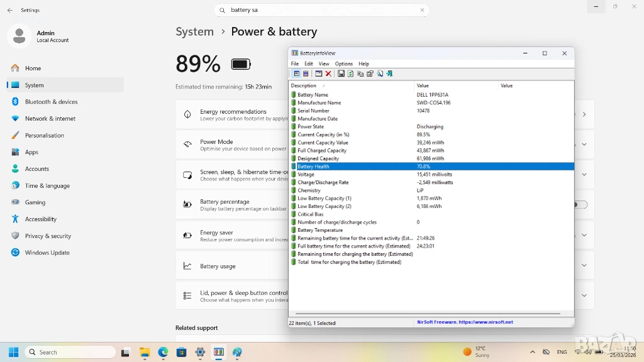644x362 pixels.
Task: Switch to battery log view toolbar icon
Action: [306, 74]
